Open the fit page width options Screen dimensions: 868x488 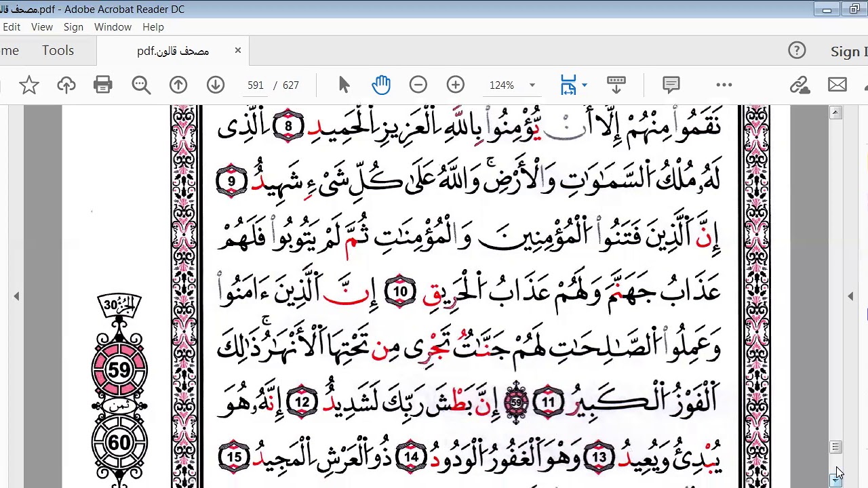coord(568,85)
